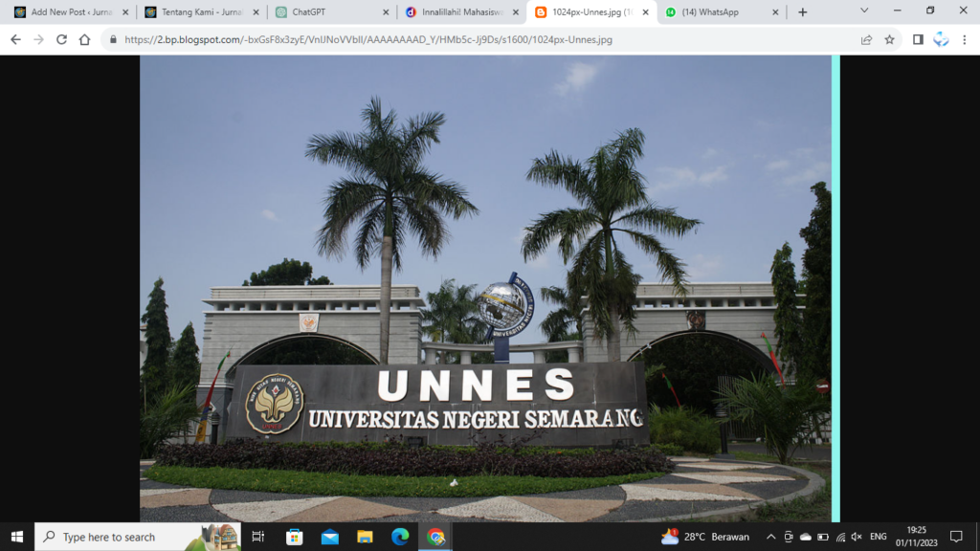Image resolution: width=980 pixels, height=551 pixels.
Task: Share this page icon
Action: coord(866,39)
